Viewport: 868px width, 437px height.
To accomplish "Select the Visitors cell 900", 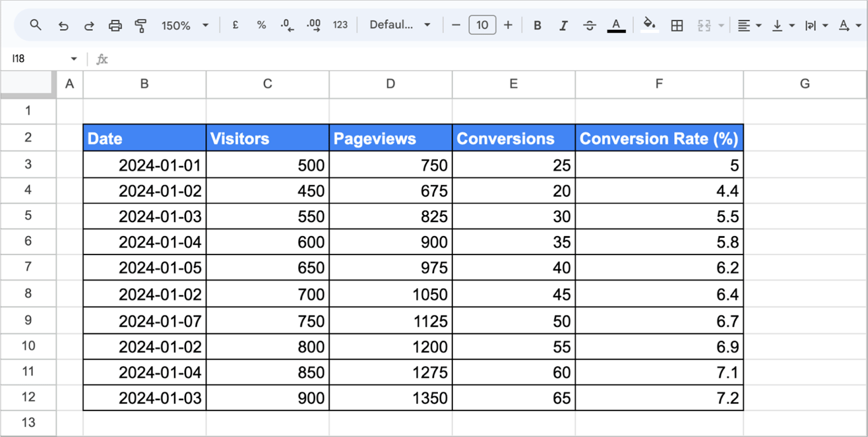I will click(x=268, y=398).
